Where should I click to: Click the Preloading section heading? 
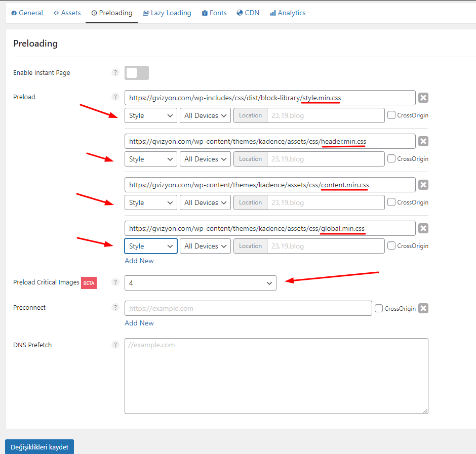tap(35, 44)
